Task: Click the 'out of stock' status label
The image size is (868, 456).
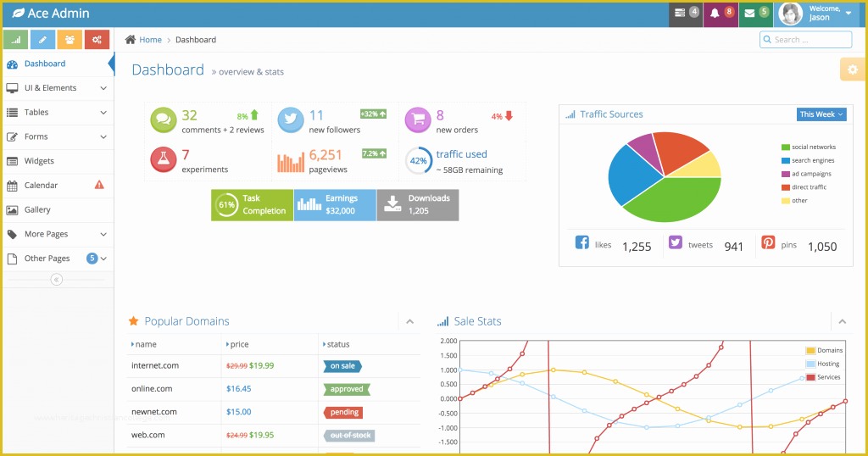Action: tap(349, 436)
